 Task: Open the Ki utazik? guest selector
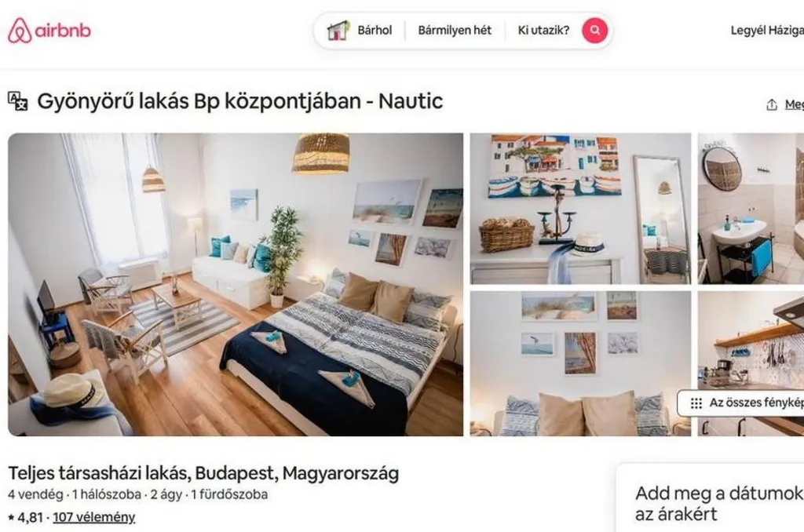tap(543, 31)
